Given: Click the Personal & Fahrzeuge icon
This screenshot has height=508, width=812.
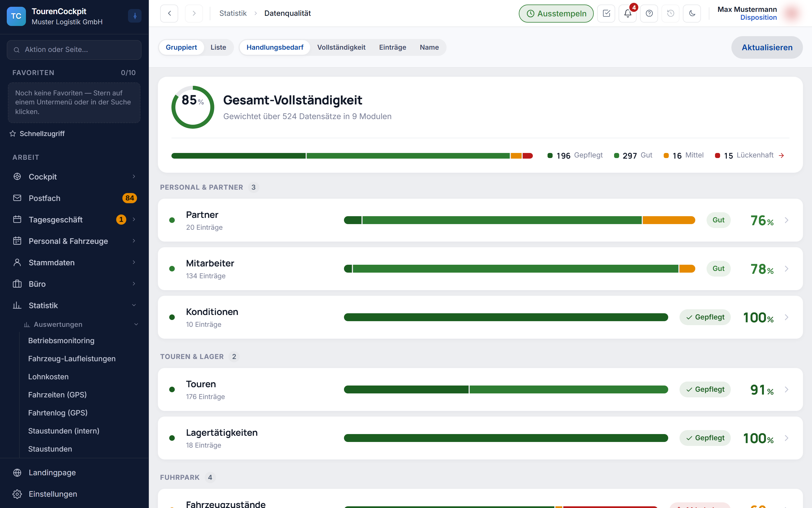Looking at the screenshot, I should coord(17,241).
